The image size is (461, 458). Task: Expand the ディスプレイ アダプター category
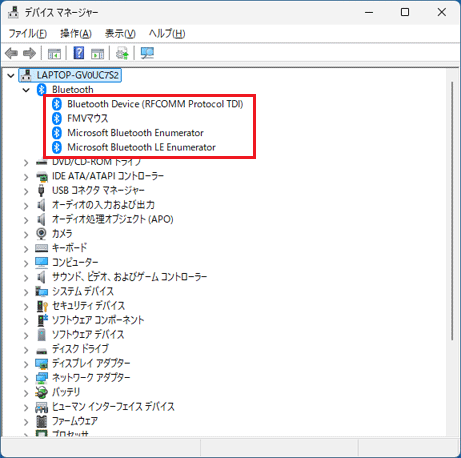click(26, 364)
